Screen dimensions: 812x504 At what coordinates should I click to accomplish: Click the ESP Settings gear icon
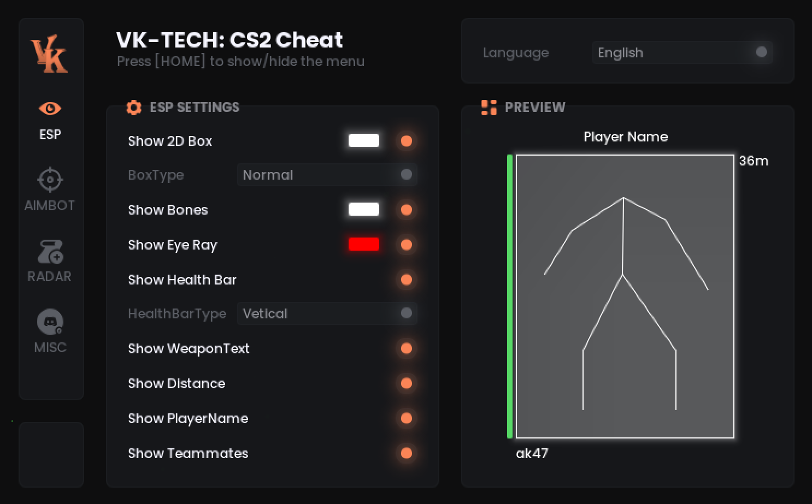click(x=134, y=108)
